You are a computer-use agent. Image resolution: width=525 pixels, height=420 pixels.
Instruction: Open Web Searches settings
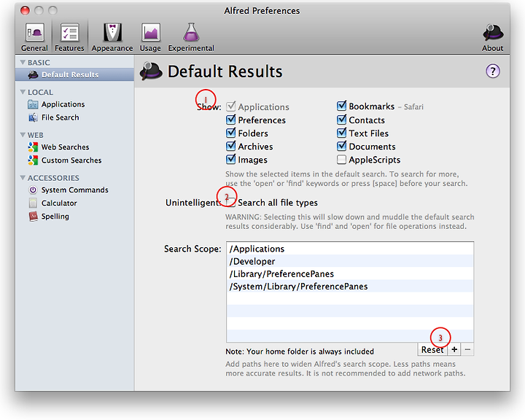click(x=66, y=147)
